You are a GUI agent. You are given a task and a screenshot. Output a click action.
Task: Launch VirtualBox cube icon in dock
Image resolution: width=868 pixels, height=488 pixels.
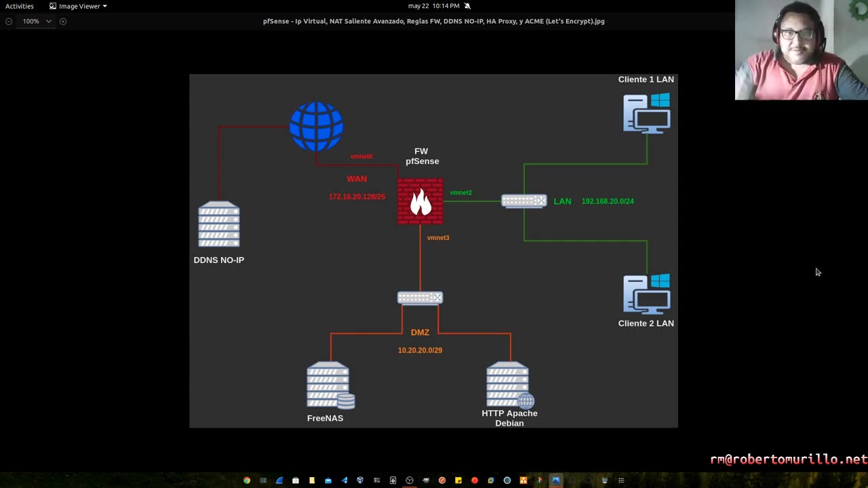pyautogui.click(x=360, y=480)
